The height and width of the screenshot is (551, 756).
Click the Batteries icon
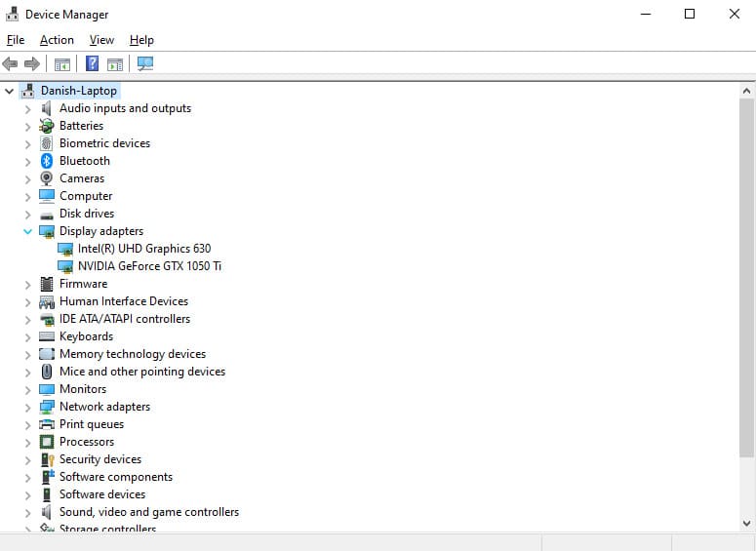(46, 126)
